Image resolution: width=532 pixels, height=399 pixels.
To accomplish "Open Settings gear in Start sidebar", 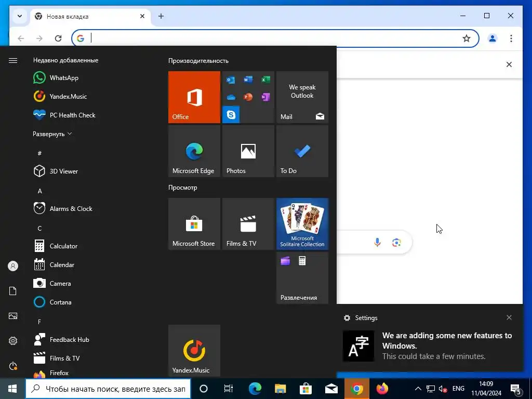I will click(13, 341).
